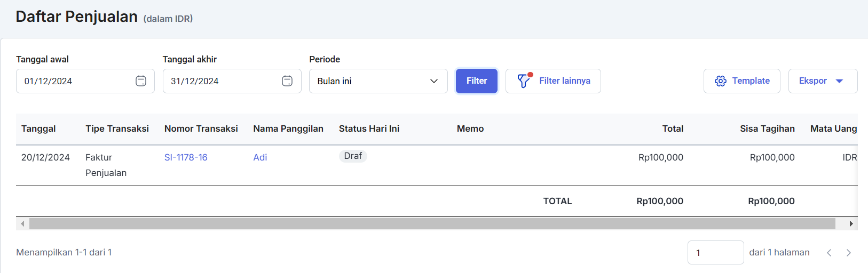Open transaction link SI-1178-16
The width and height of the screenshot is (868, 273).
click(186, 157)
